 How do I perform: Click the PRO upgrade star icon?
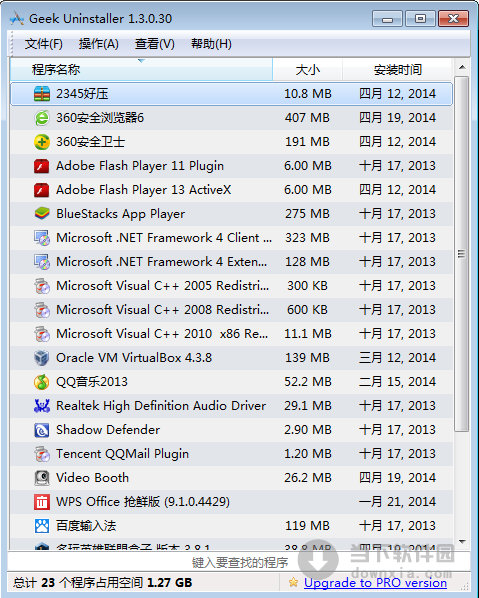click(293, 582)
